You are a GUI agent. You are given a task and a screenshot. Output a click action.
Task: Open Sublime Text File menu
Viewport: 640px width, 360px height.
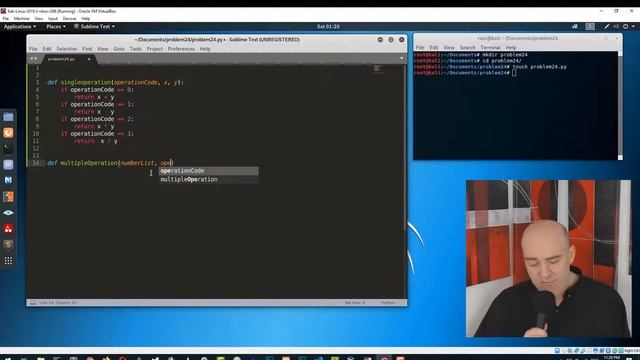point(33,49)
